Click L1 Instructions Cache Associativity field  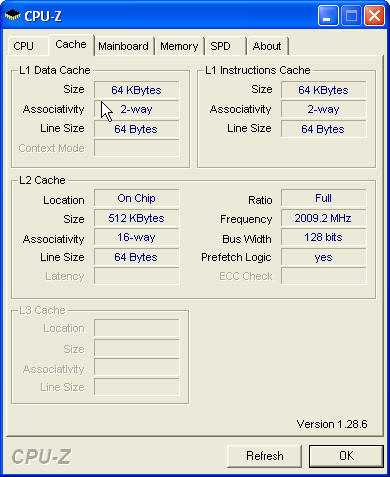[x=323, y=110]
